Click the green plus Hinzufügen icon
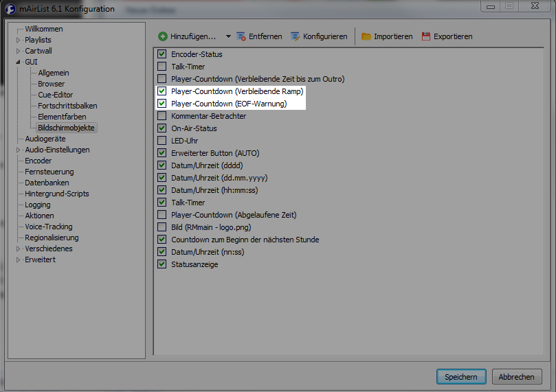556x392 pixels. point(163,36)
